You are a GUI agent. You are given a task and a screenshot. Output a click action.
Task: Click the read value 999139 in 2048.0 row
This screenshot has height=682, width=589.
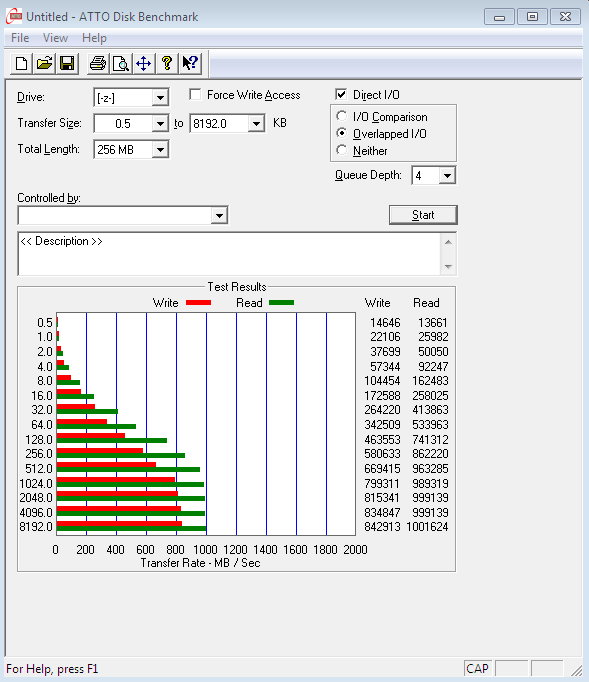430,498
